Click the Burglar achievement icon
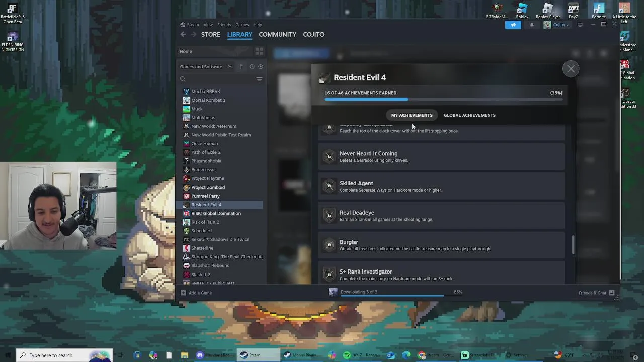The image size is (644, 362). [x=329, y=245]
